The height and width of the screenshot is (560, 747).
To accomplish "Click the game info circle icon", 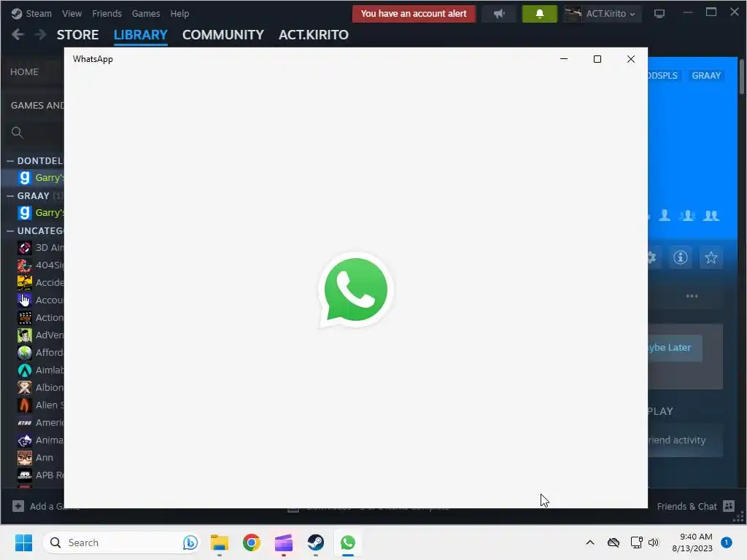I will (x=681, y=257).
